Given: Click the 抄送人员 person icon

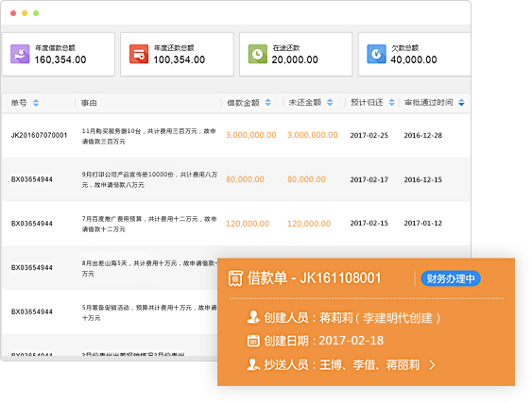Looking at the screenshot, I should [x=253, y=364].
